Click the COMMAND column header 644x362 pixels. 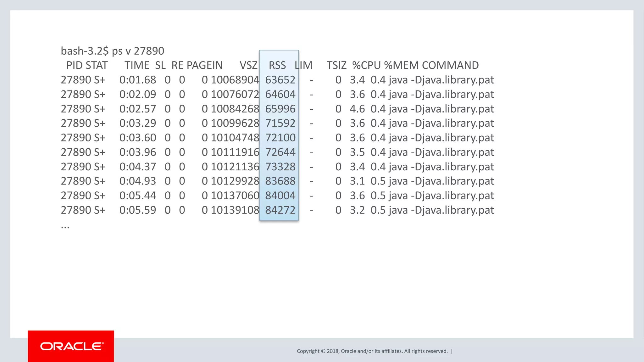click(450, 65)
